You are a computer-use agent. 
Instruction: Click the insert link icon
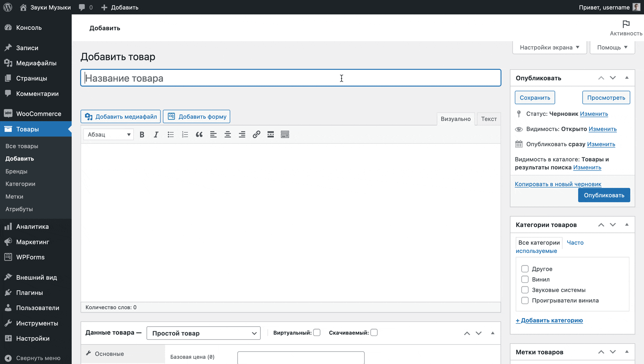[256, 135]
